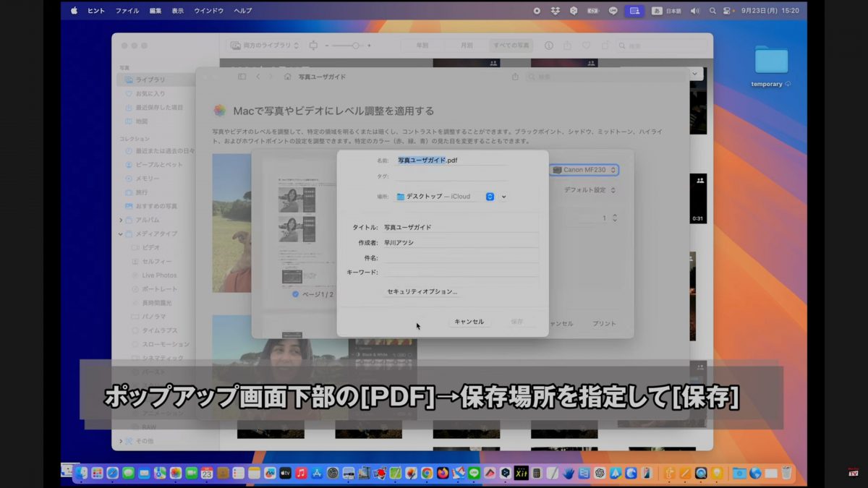The width and height of the screenshot is (868, 488).
Task: Click the Print (プリント) button
Action: (x=604, y=324)
